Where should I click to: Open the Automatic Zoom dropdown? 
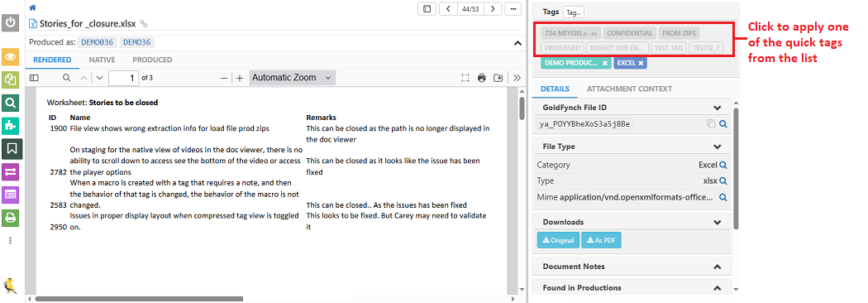click(x=293, y=78)
